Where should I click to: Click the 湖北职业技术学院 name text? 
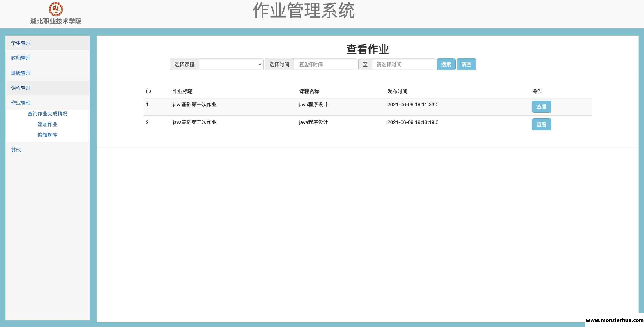click(56, 21)
